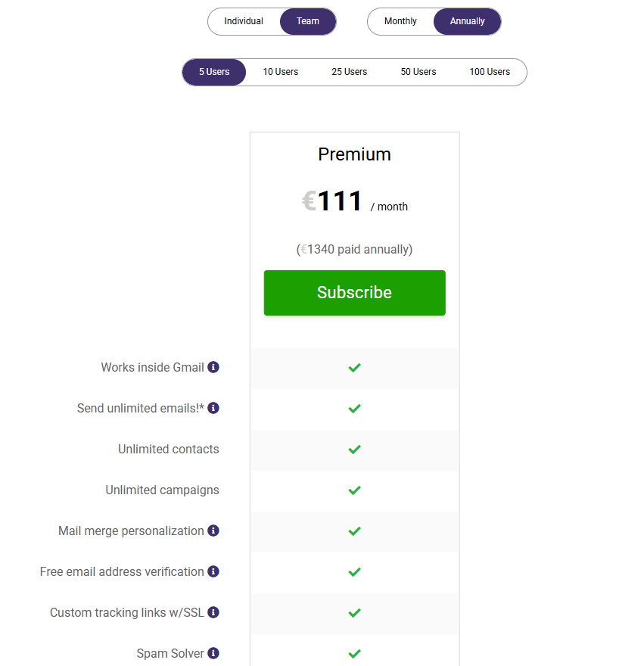
Task: Show info for Free email address verification
Action: (x=213, y=571)
